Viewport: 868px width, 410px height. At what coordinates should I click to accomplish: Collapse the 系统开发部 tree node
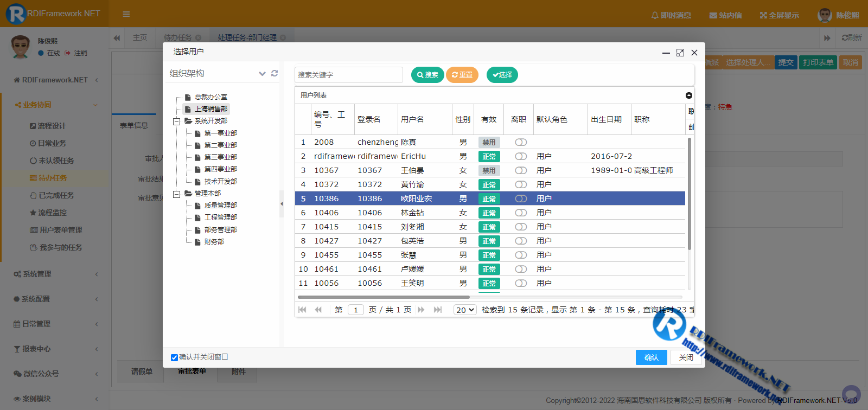176,121
